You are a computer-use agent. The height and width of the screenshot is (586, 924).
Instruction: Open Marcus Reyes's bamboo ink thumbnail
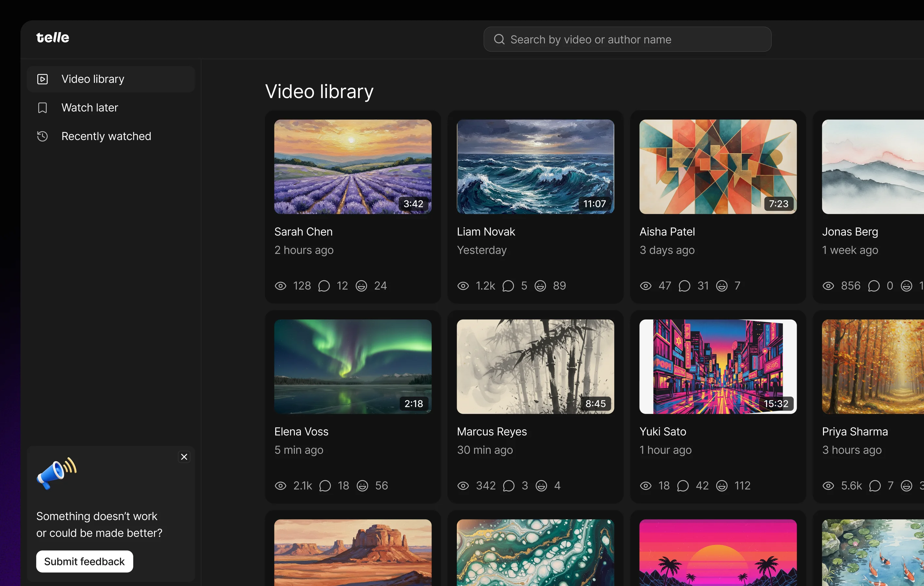tap(535, 367)
